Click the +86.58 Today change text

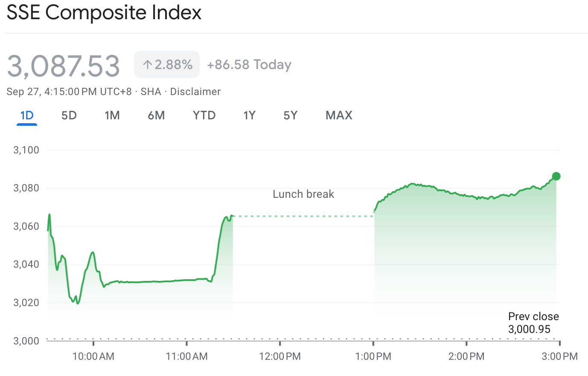click(x=249, y=65)
